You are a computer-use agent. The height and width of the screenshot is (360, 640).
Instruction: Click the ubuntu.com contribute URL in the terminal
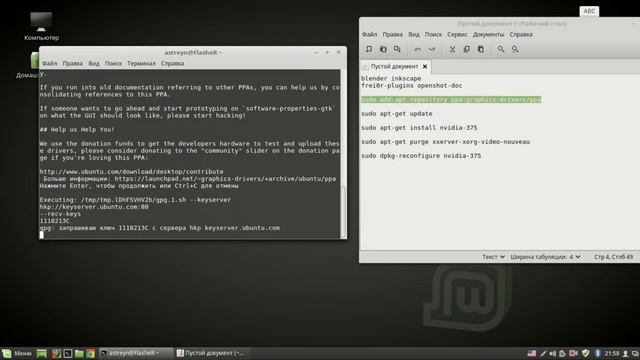pos(131,172)
